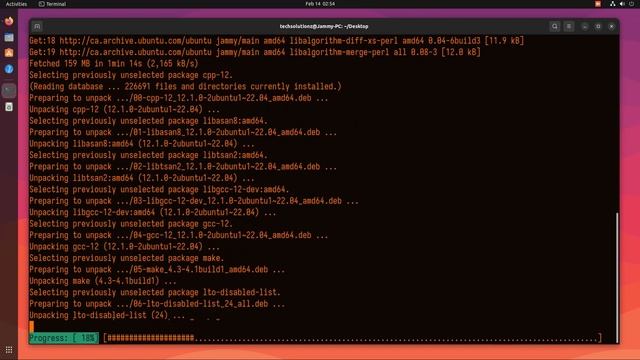Click the Get:18 archive URL line
640x360 pixels.
(x=276, y=41)
